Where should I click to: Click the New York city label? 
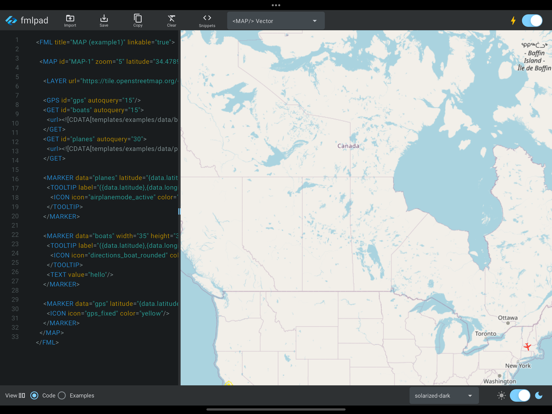click(x=518, y=366)
